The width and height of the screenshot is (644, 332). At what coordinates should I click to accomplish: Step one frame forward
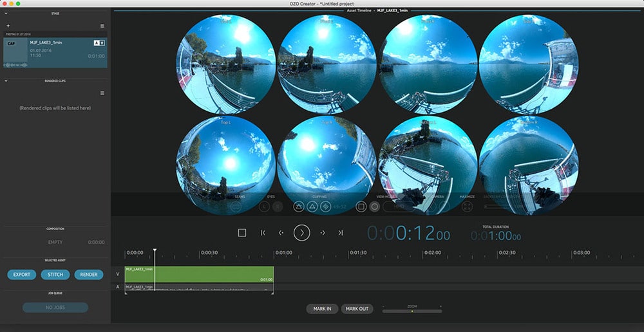click(322, 233)
